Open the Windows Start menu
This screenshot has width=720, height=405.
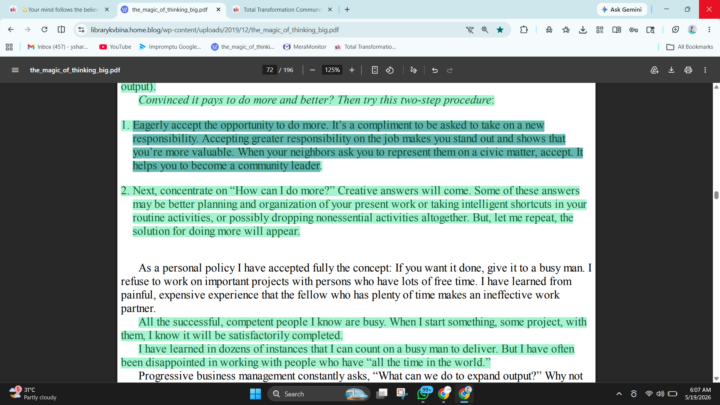tap(255, 394)
